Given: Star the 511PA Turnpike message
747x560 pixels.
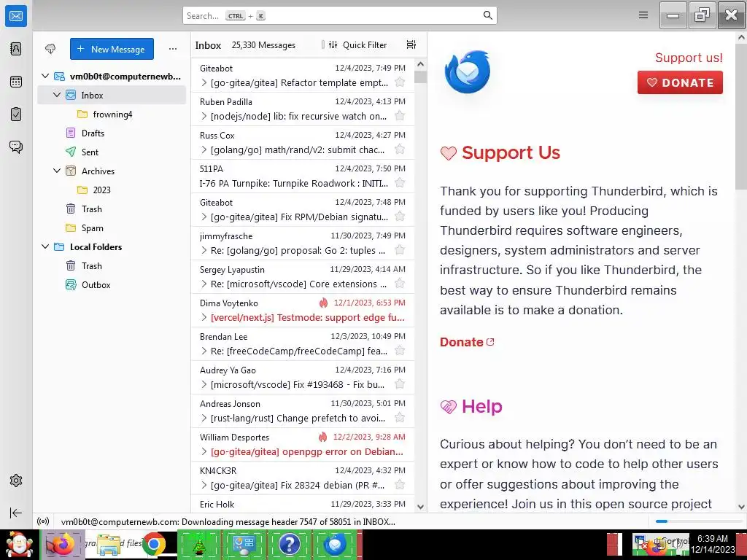Looking at the screenshot, I should pos(400,183).
